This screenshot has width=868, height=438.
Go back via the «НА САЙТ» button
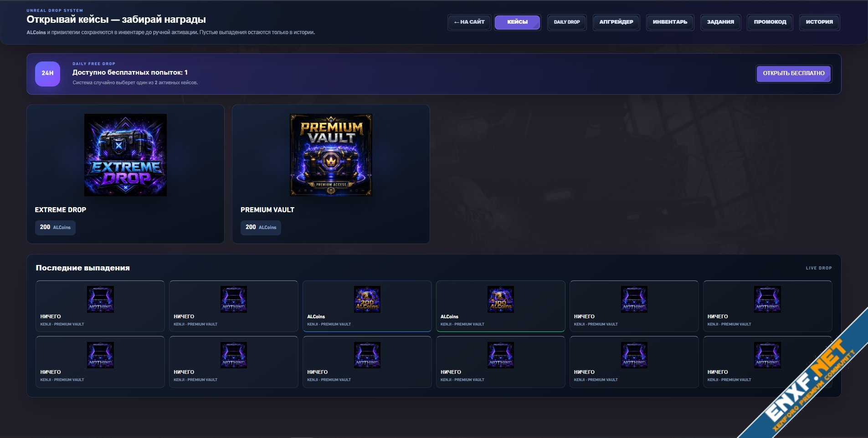469,22
